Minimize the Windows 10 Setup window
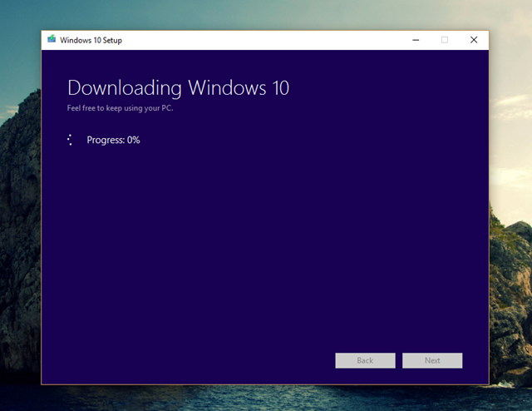 point(415,40)
